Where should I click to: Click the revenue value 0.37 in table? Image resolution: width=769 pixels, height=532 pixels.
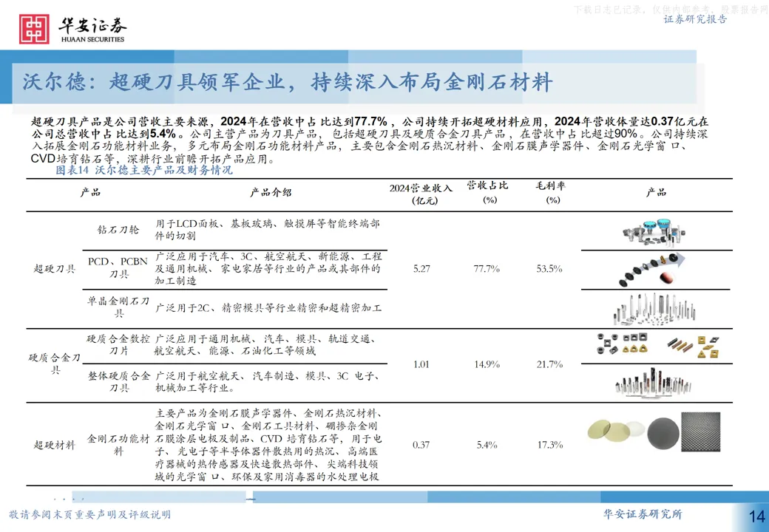pos(421,445)
